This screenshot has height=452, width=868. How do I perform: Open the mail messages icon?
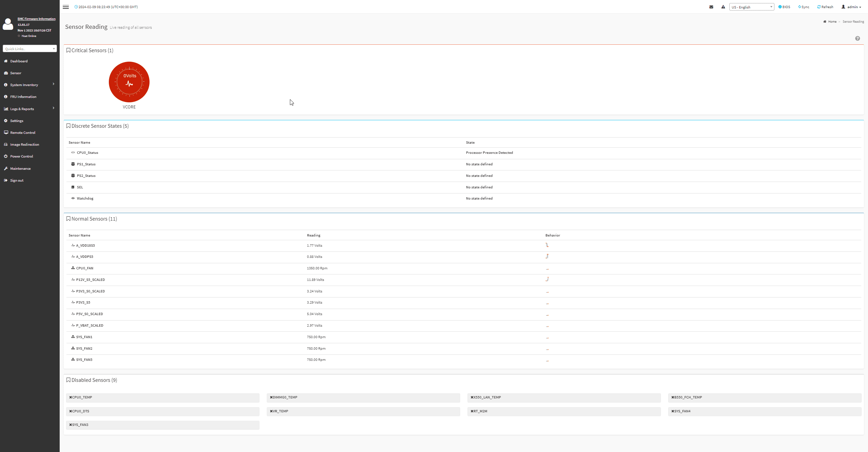711,7
